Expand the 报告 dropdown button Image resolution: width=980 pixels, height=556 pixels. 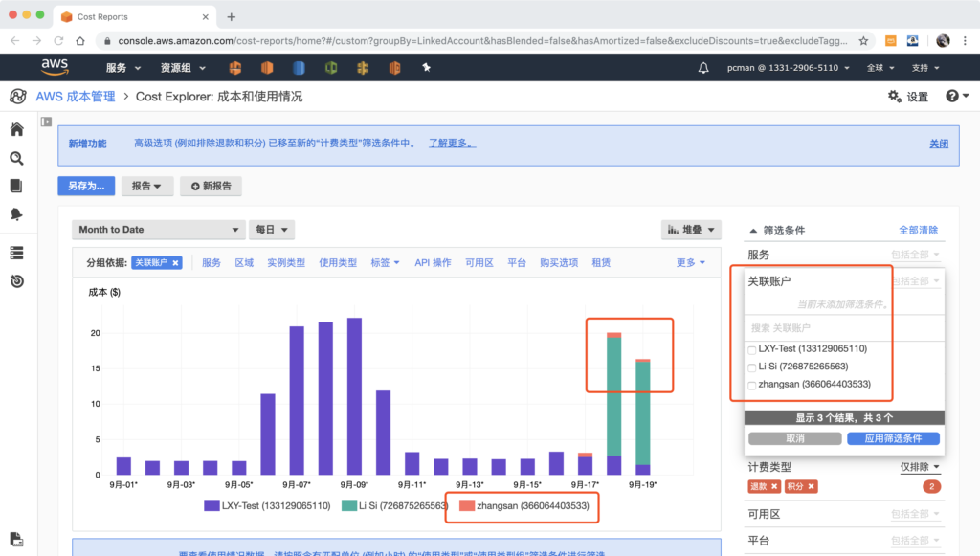pos(146,187)
